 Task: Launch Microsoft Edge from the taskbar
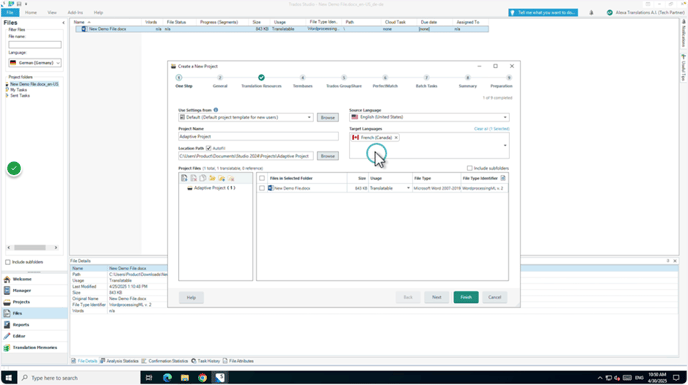(x=167, y=378)
